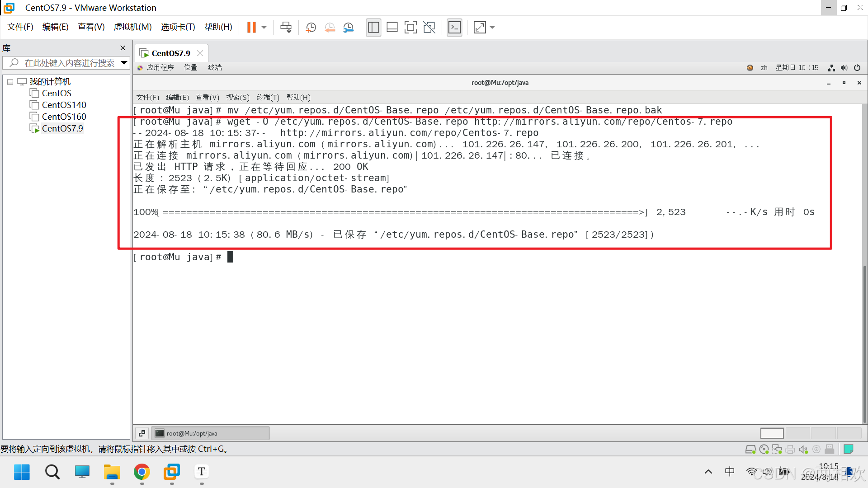Toggle the thumbnail bar view
The image size is (868, 488).
click(392, 28)
